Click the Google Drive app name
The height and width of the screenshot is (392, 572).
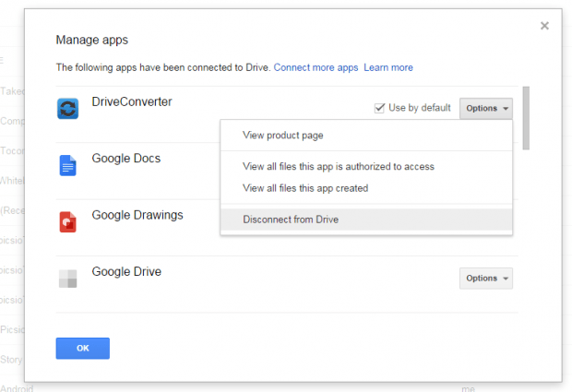point(126,272)
